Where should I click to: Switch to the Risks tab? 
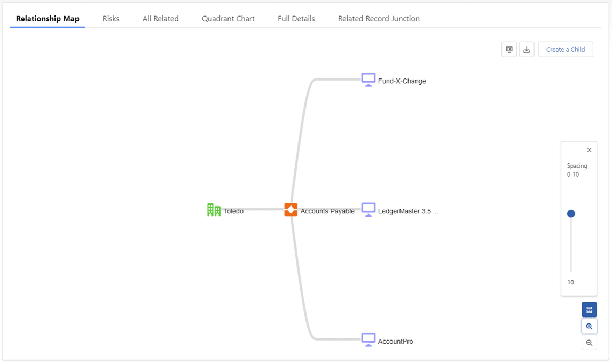point(111,19)
